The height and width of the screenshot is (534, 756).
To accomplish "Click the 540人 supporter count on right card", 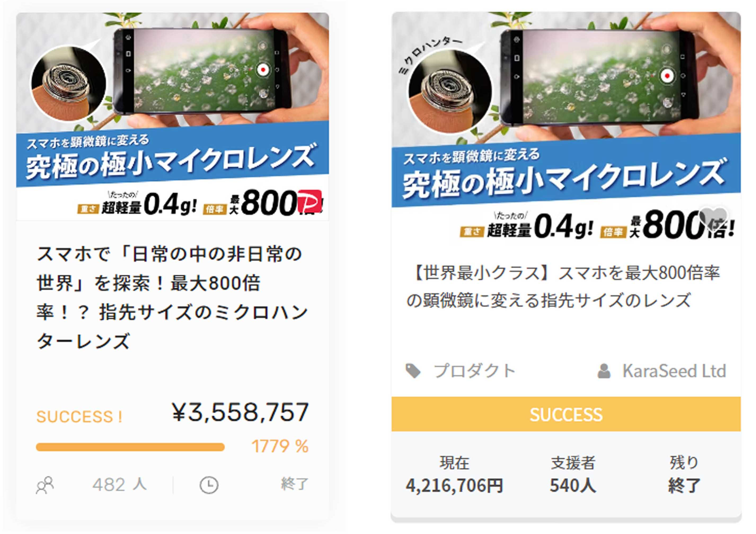I will [x=573, y=486].
